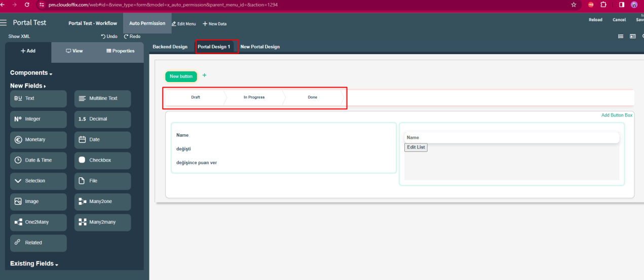Click Add Button Box link

coord(617,115)
